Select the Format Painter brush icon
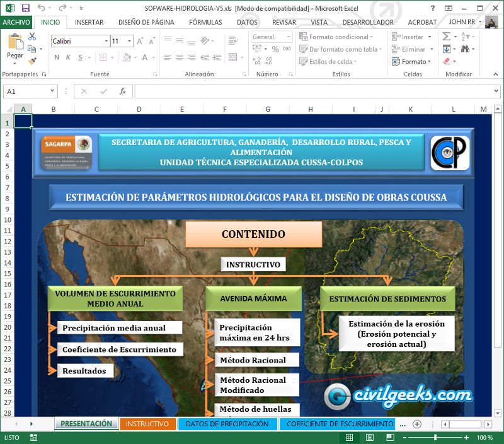The height and width of the screenshot is (444, 504). click(x=32, y=61)
